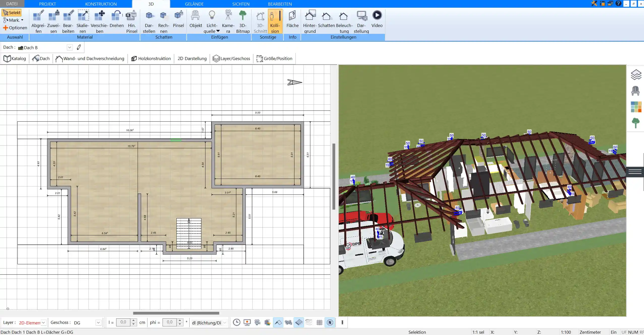Toggle the Selekt selection mode
Screen dimensions: 644x335
pos(12,13)
